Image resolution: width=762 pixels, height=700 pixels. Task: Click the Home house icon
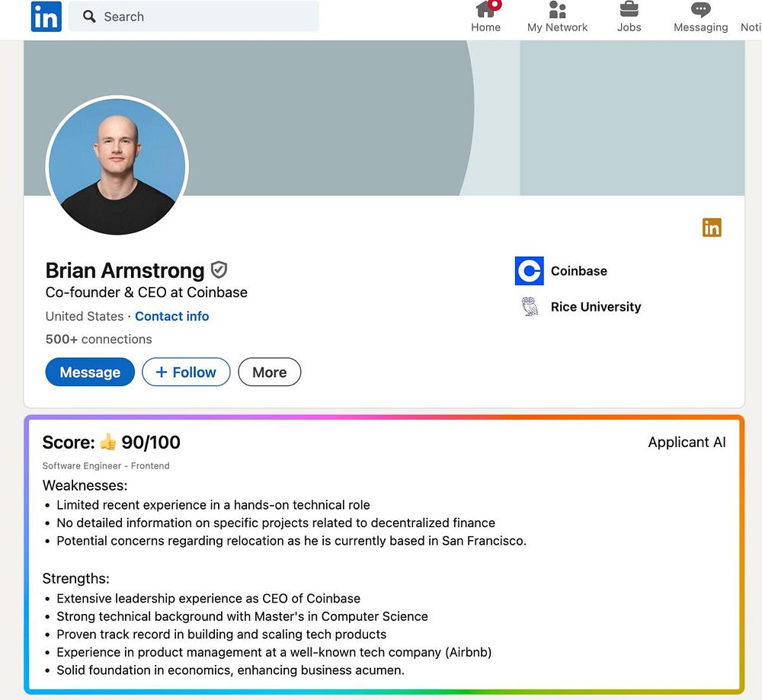(486, 8)
